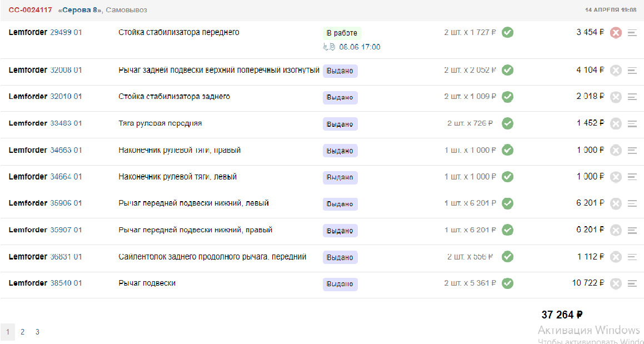Open the actions menu for part 36831 01
Screen dimensions: 644x344
[x=632, y=257]
